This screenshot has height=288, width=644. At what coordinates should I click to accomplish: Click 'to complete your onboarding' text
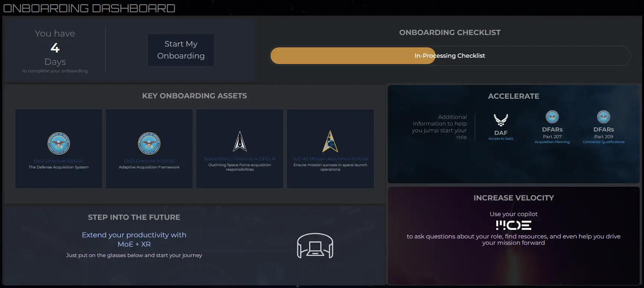point(55,71)
